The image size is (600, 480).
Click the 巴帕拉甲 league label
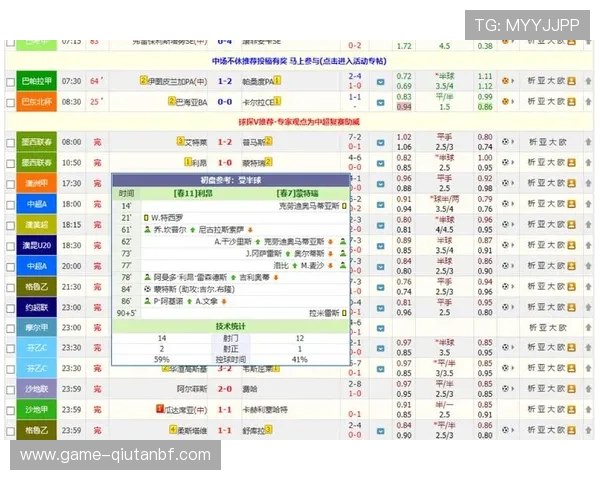36,81
